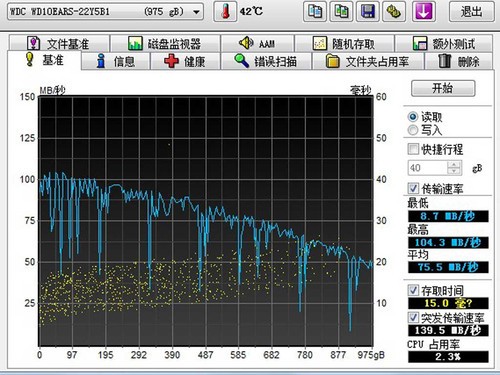Click the thermometer temperature icon

[x=225, y=12]
